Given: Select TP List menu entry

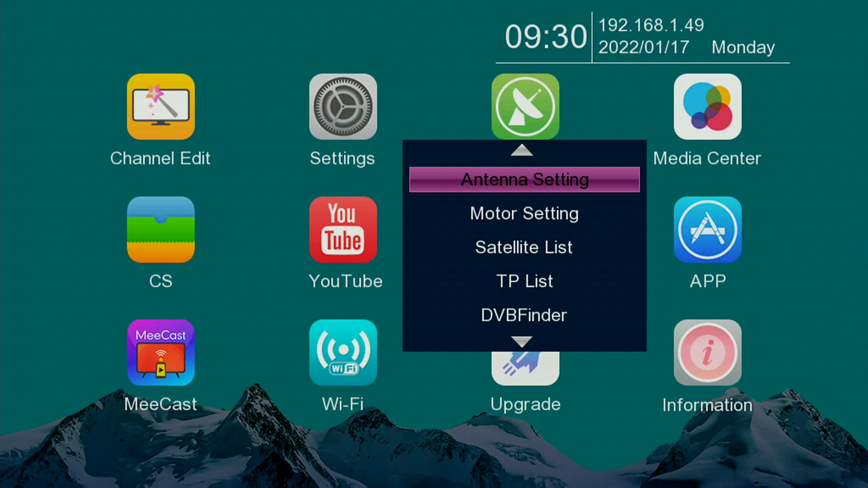Looking at the screenshot, I should pos(524,281).
